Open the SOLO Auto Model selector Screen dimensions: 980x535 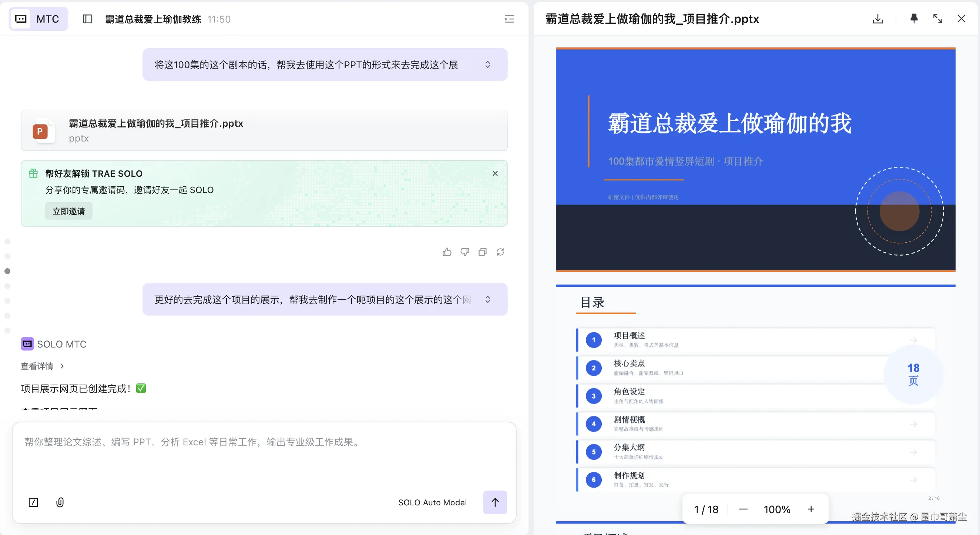click(x=432, y=502)
